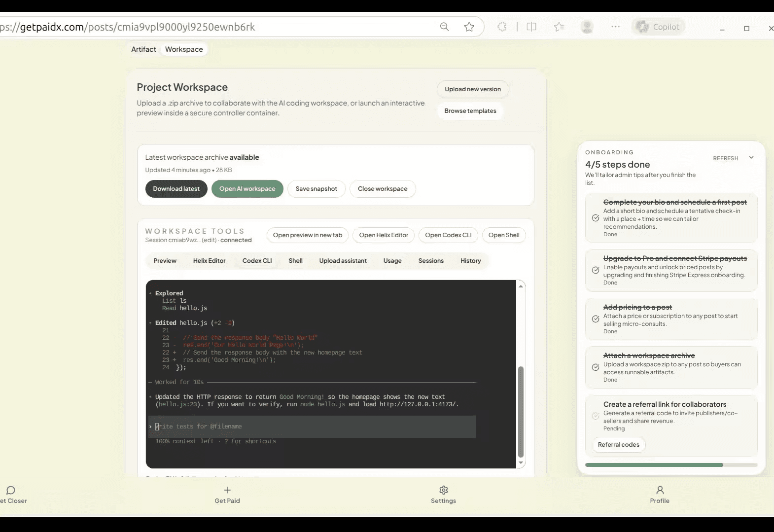
Task: Click the zoom magnifier icon in address bar
Action: point(444,27)
